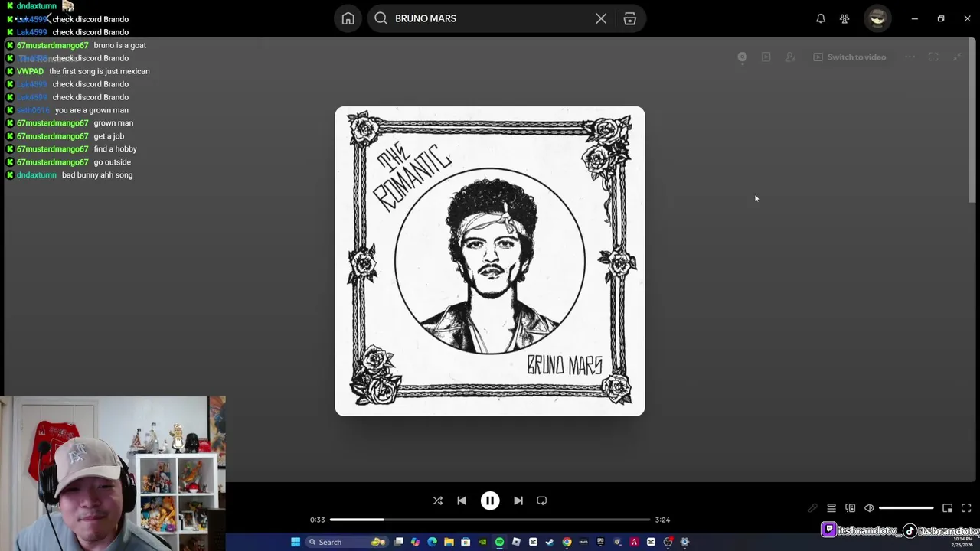Click chat message 'bad bunny ahh song'
980x551 pixels.
97,175
